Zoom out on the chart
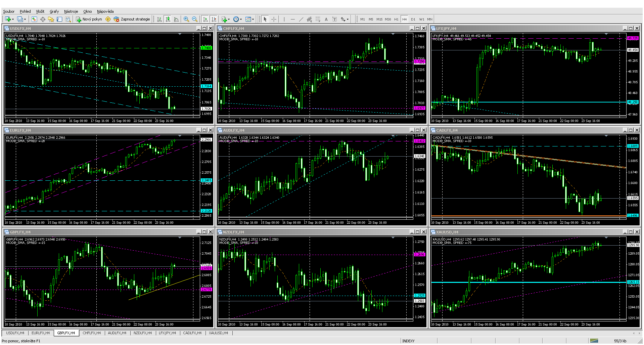Screen dimensions: 644x345 [195, 19]
